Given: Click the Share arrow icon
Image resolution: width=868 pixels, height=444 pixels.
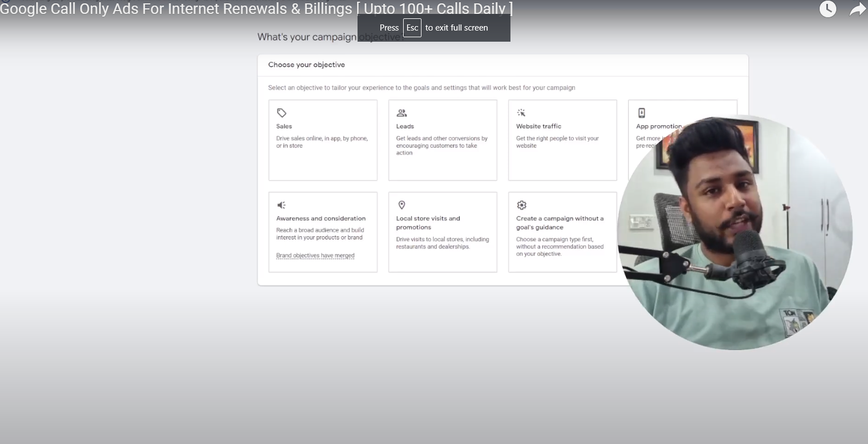Looking at the screenshot, I should pyautogui.click(x=858, y=9).
